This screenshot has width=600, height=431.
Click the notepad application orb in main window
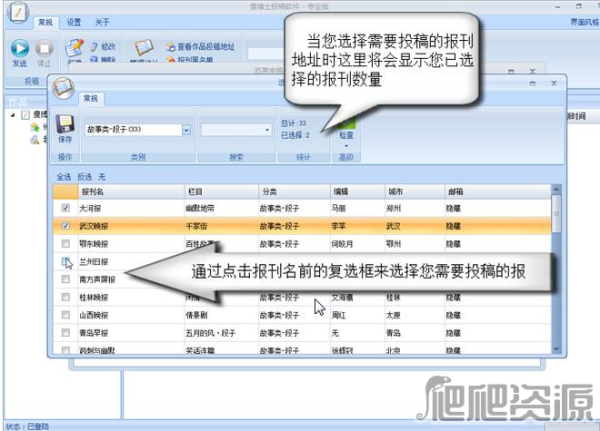18,13
